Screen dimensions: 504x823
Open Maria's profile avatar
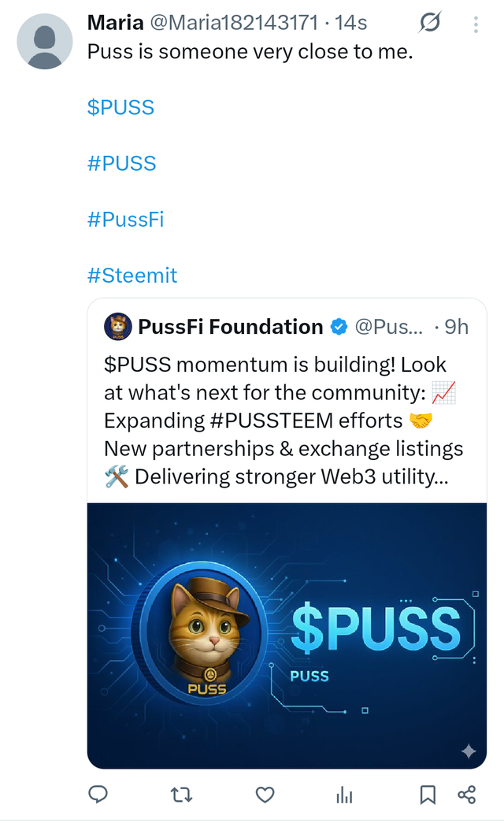tap(45, 41)
